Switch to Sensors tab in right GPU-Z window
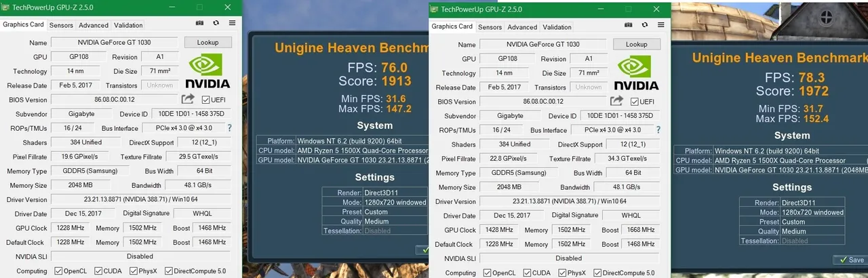868x278 pixels. pos(490,27)
